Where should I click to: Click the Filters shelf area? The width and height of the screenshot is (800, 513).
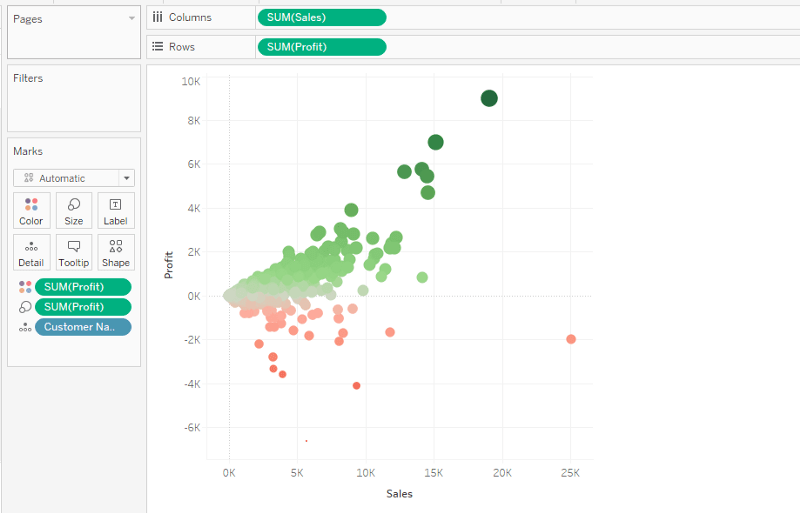[74, 98]
